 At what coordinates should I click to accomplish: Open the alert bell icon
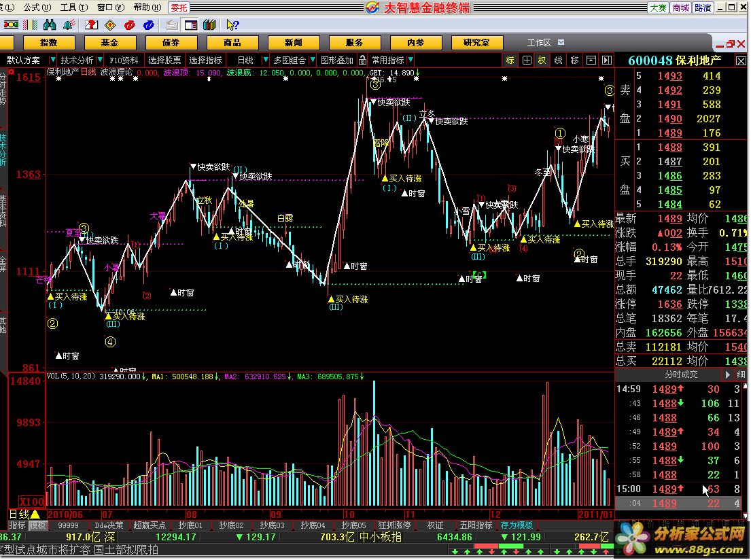coord(69,24)
